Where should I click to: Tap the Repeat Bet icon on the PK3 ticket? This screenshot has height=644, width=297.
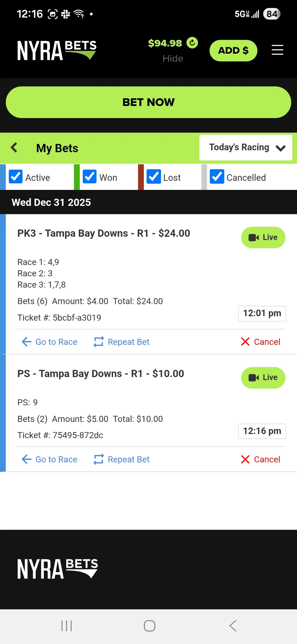coord(99,341)
